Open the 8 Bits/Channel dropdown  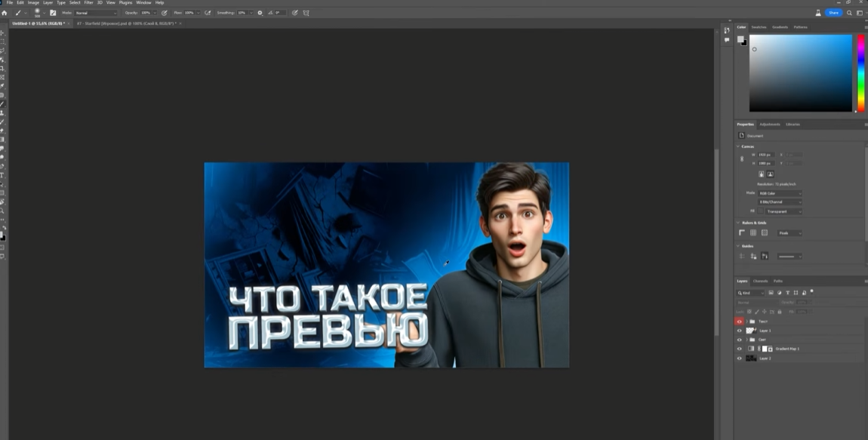point(780,202)
